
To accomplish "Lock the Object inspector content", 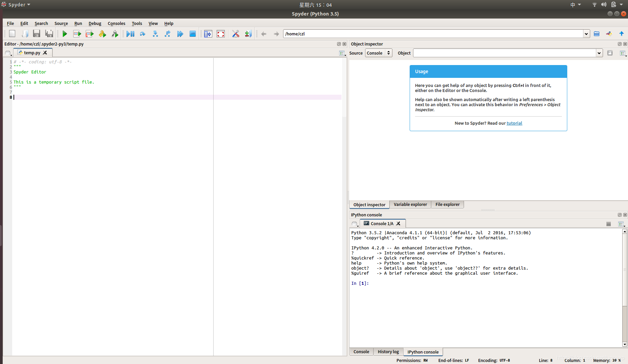I will tap(610, 53).
